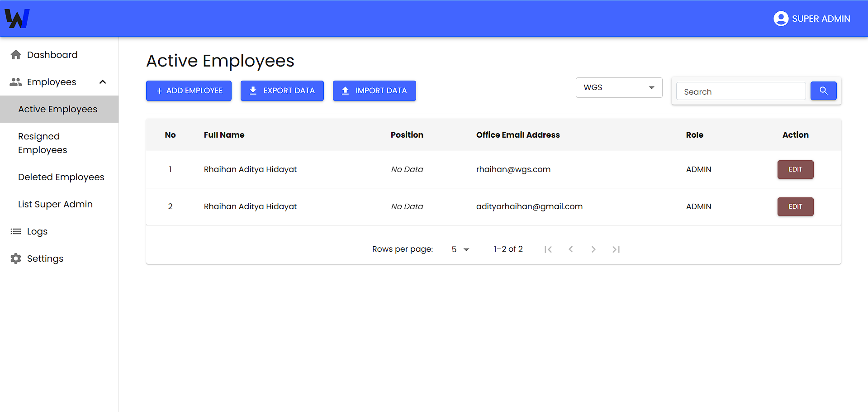The image size is (868, 412).
Task: Open Deleted Employees page
Action: [61, 177]
